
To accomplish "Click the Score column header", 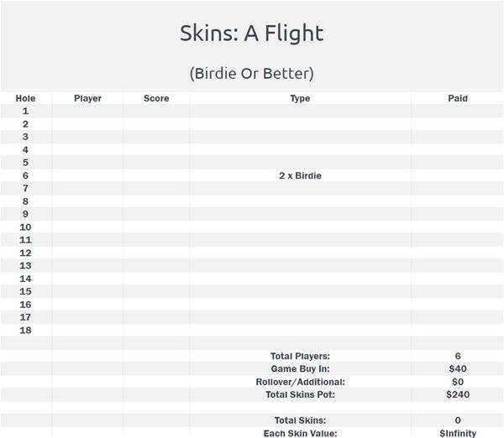I will (x=156, y=98).
